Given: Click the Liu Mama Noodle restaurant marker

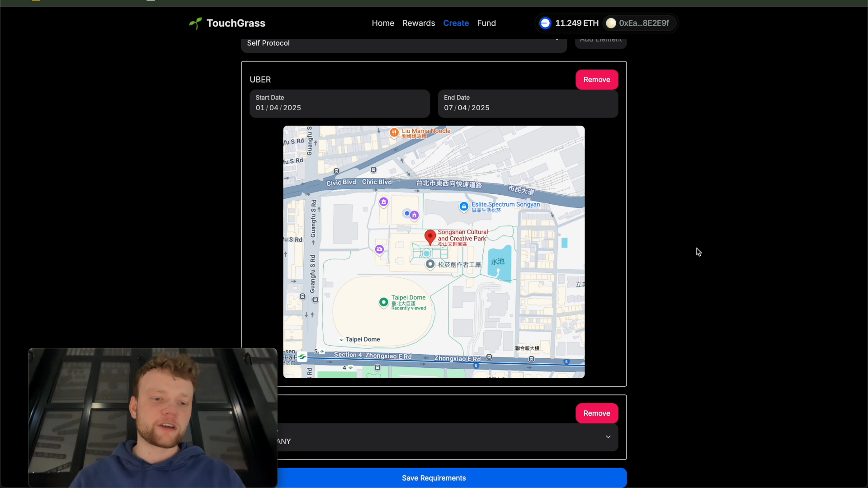Looking at the screenshot, I should point(394,132).
